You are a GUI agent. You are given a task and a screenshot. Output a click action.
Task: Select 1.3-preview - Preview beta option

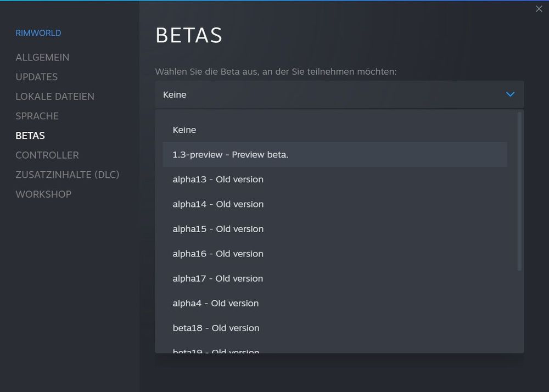coord(335,155)
